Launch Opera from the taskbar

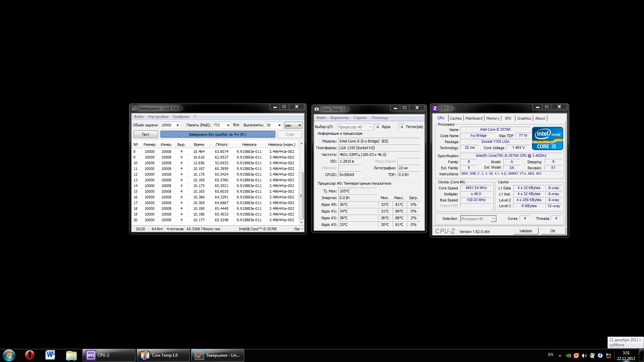[x=30, y=355]
